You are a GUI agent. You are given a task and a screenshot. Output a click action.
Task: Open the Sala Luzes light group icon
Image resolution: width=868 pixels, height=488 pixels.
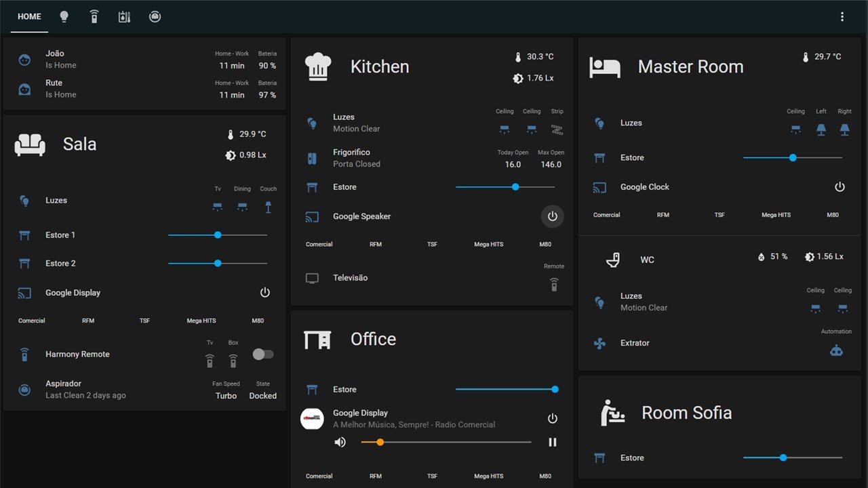point(24,201)
